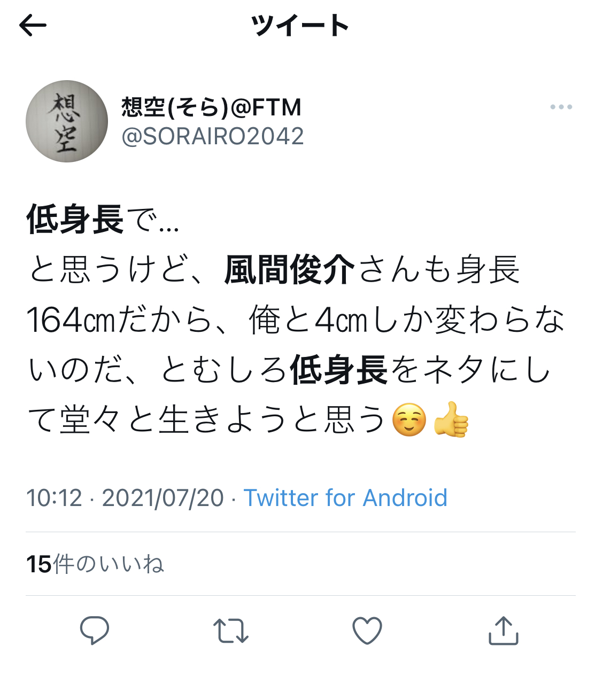Screen dimensions: 595x700
Task: Open profile via name 想空(そら)@FTM
Action: pyautogui.click(x=212, y=107)
